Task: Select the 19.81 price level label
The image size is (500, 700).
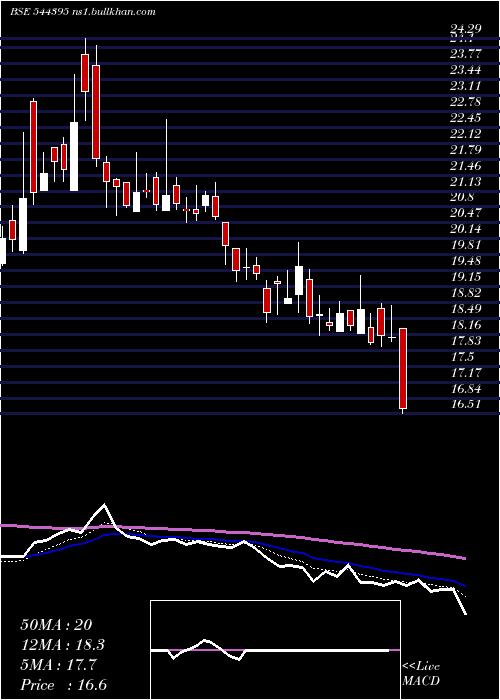Action: coord(466,245)
